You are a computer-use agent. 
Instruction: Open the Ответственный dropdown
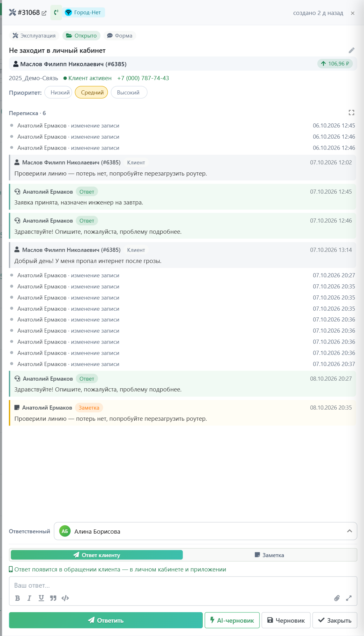click(x=206, y=531)
